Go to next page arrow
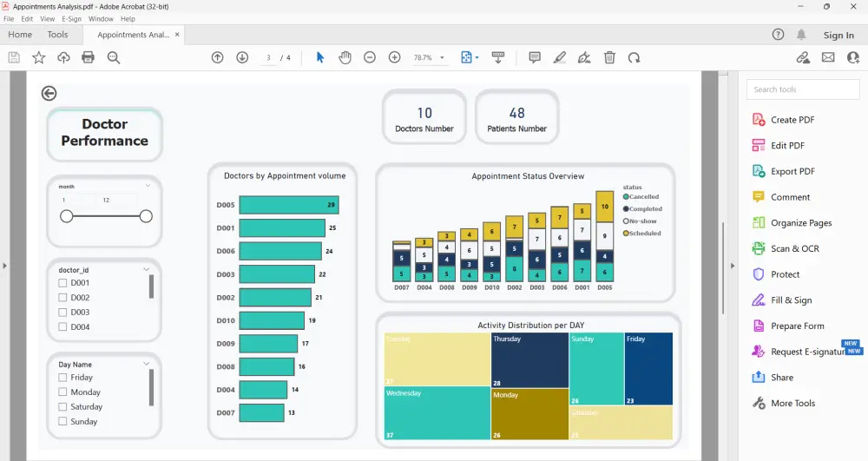This screenshot has height=461, width=868. point(242,57)
